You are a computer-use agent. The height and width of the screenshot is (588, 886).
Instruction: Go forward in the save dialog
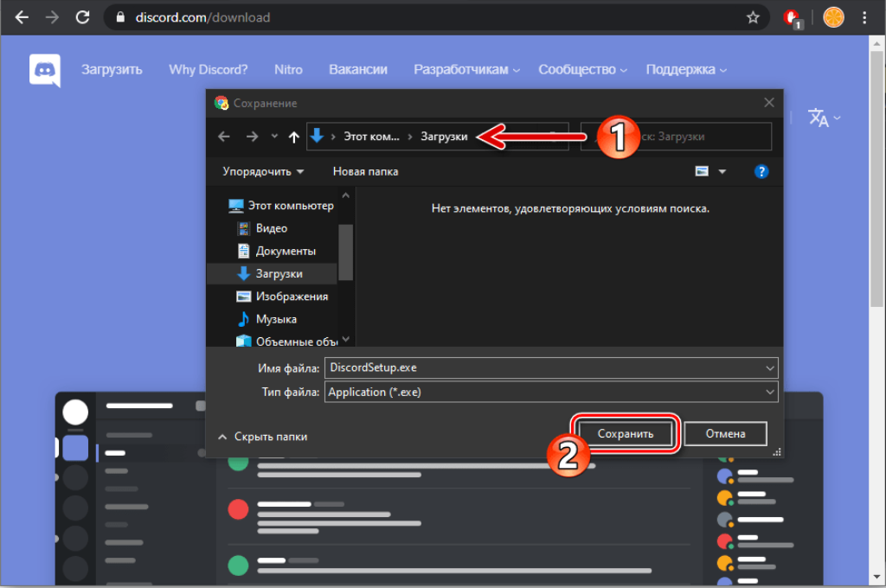252,136
